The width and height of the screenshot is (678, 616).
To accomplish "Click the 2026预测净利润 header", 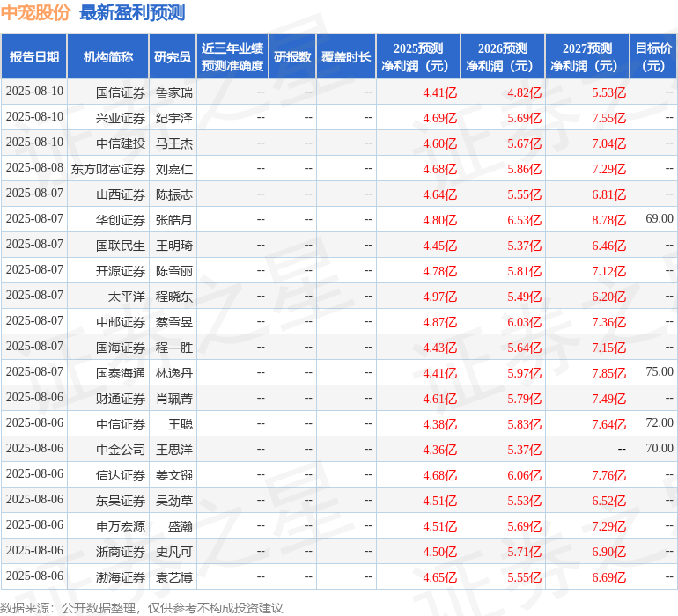I will 503,56.
